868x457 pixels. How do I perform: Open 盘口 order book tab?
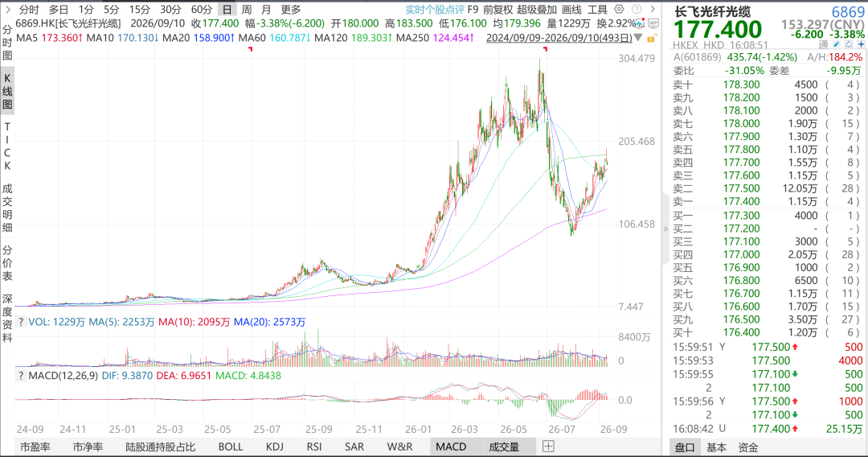[x=684, y=447]
